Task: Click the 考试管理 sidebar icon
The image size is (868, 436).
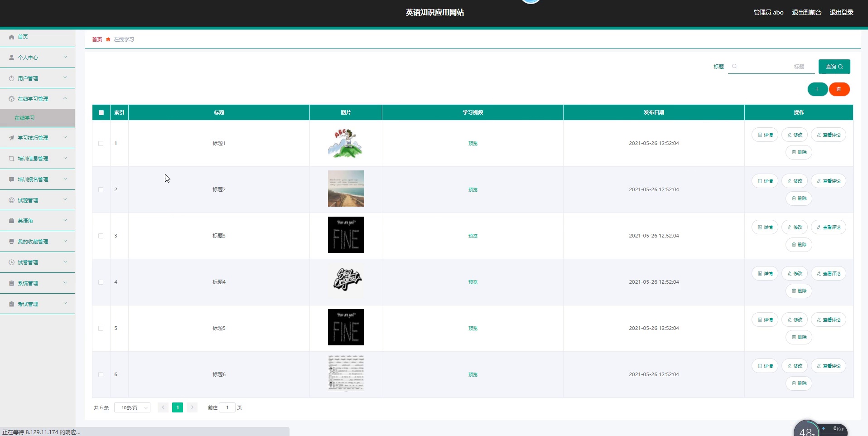Action: click(x=11, y=304)
